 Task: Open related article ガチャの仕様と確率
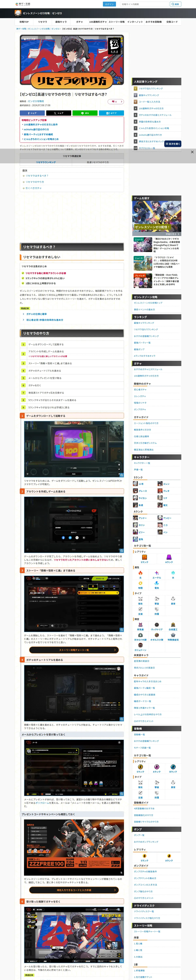point(37,314)
